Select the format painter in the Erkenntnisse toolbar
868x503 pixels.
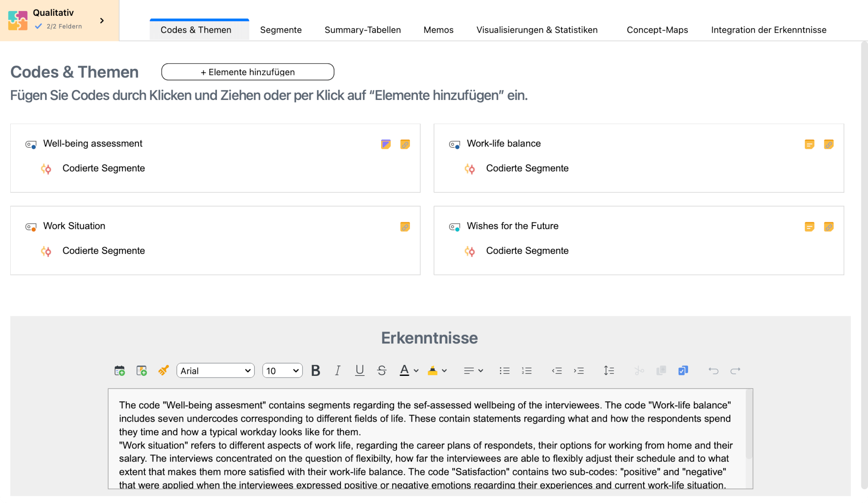click(x=163, y=370)
